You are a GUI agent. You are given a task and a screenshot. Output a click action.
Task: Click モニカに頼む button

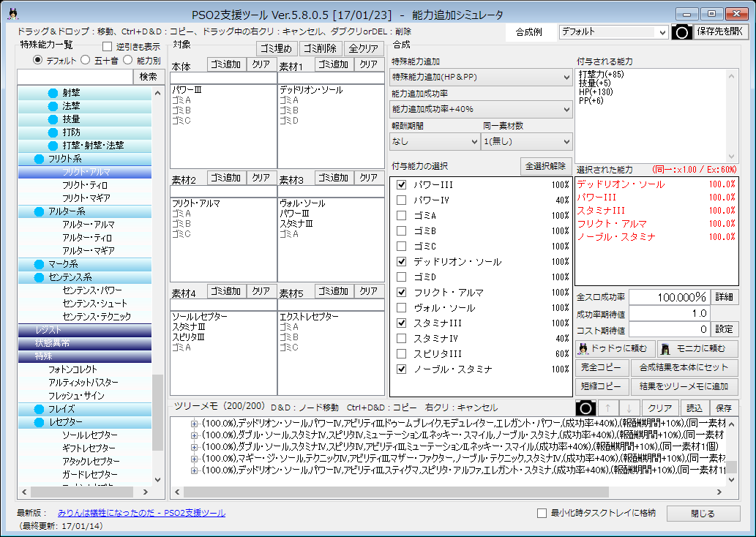pyautogui.click(x=697, y=348)
